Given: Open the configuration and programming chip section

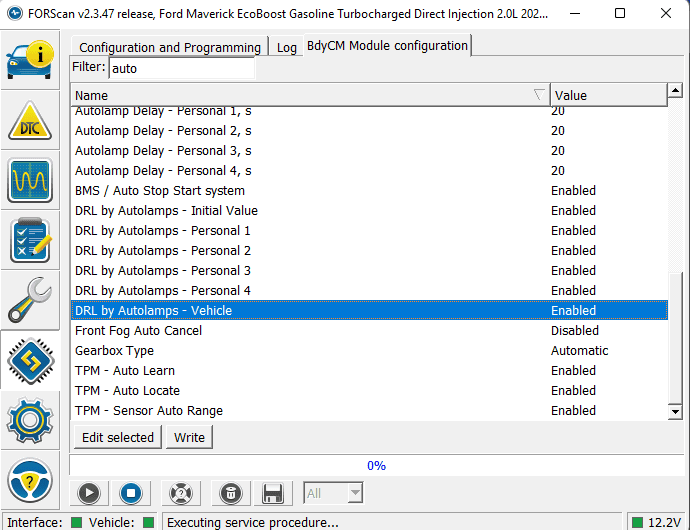Looking at the screenshot, I should point(30,361).
